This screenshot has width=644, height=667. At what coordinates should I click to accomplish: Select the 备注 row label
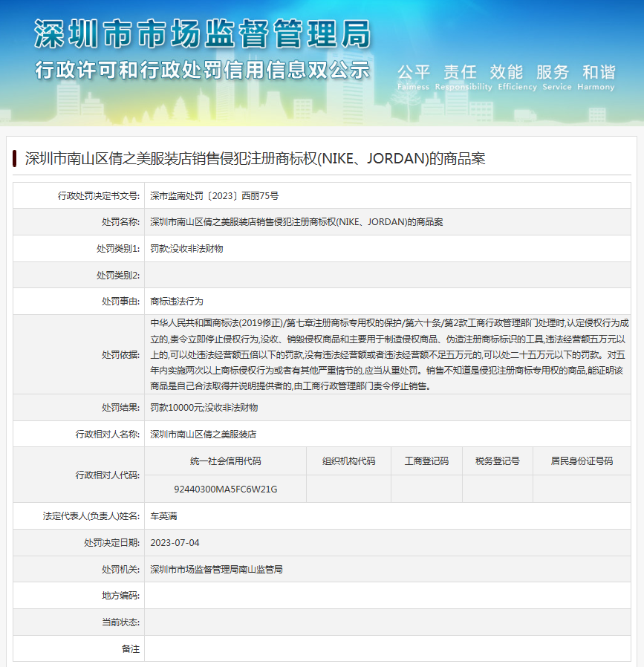(131, 649)
